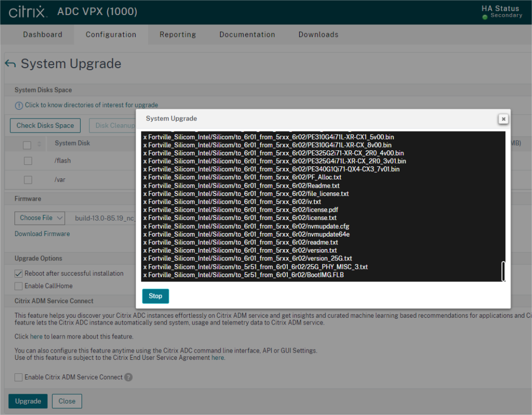Enable the Enable CallHome checkbox
This screenshot has height=415, width=532.
click(x=18, y=285)
